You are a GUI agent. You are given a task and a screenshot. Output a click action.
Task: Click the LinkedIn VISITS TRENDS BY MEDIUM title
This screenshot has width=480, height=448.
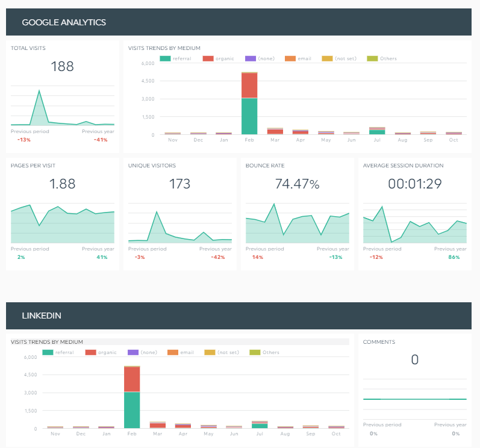pyautogui.click(x=47, y=342)
